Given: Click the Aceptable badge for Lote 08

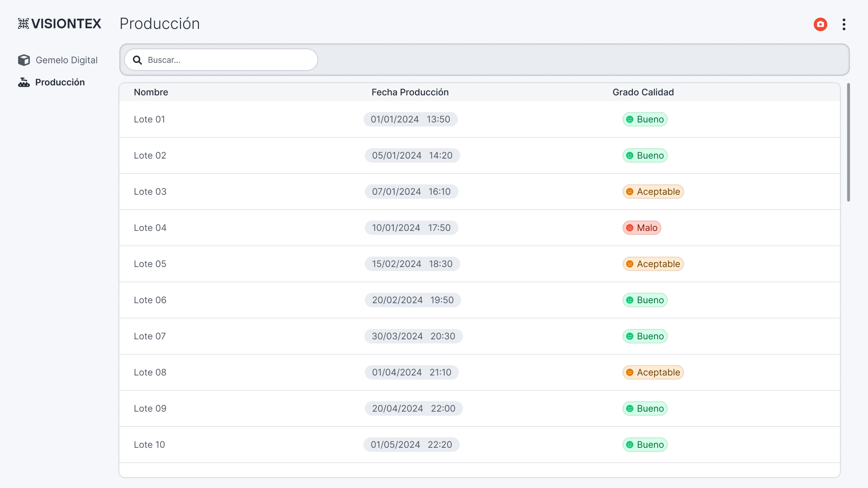Looking at the screenshot, I should coord(653,372).
